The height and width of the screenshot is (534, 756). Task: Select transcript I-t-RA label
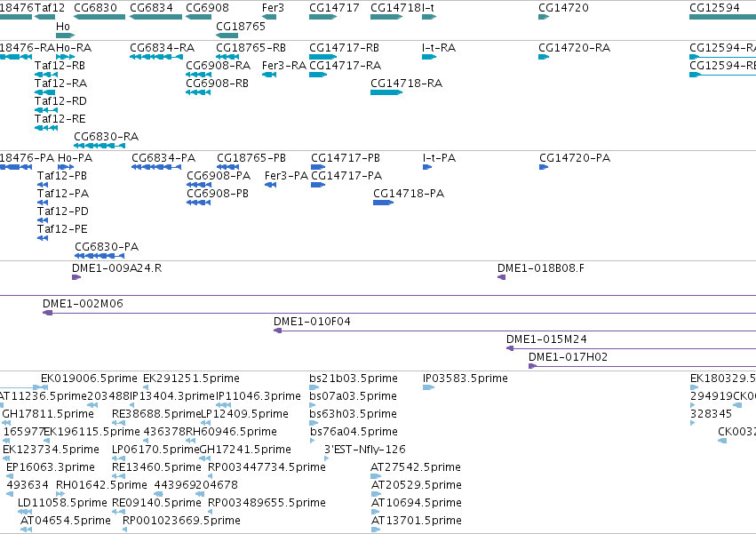[x=439, y=48]
